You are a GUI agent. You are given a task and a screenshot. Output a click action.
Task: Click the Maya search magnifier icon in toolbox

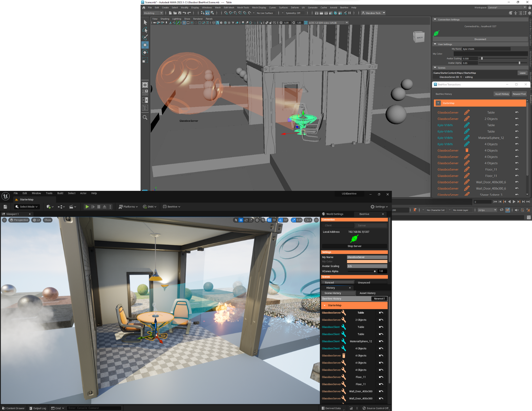click(145, 118)
